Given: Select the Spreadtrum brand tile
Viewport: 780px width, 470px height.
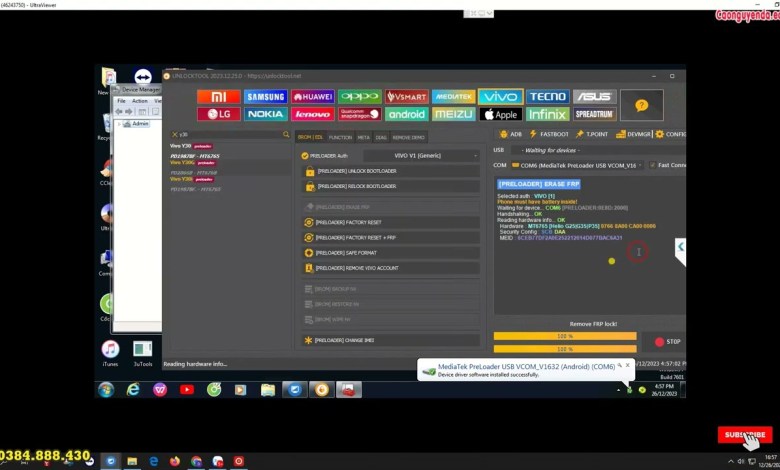Looking at the screenshot, I should 594,114.
